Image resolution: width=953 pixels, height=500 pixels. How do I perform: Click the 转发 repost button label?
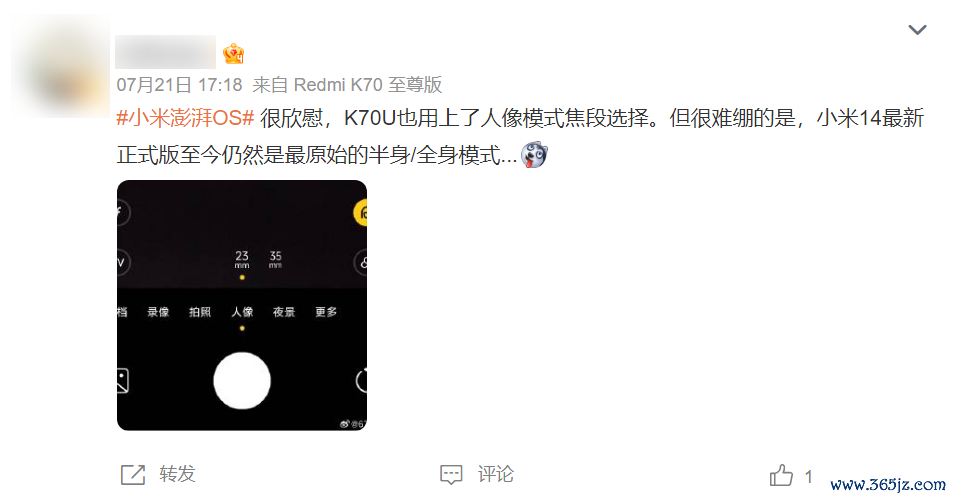tap(177, 474)
